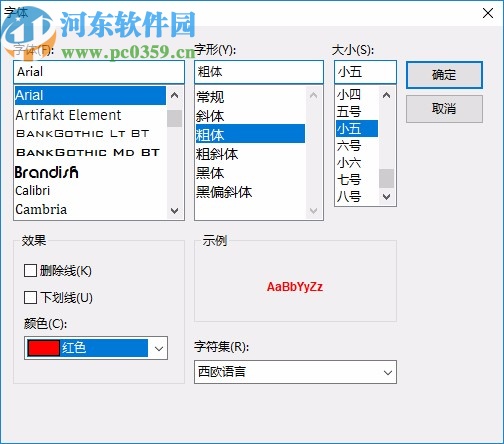The height and width of the screenshot is (444, 504).
Task: Select 斜体 font style
Action: point(250,116)
